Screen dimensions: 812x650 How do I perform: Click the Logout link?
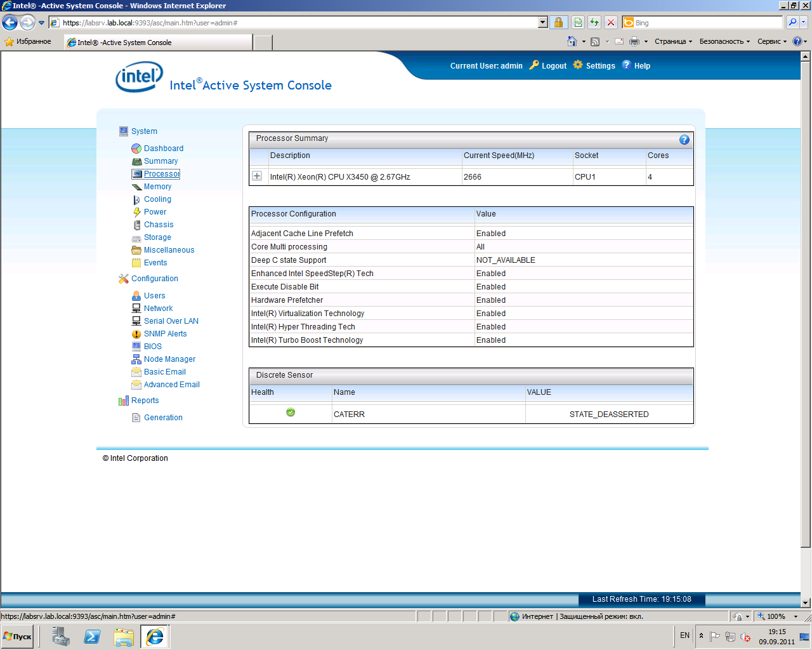[554, 66]
